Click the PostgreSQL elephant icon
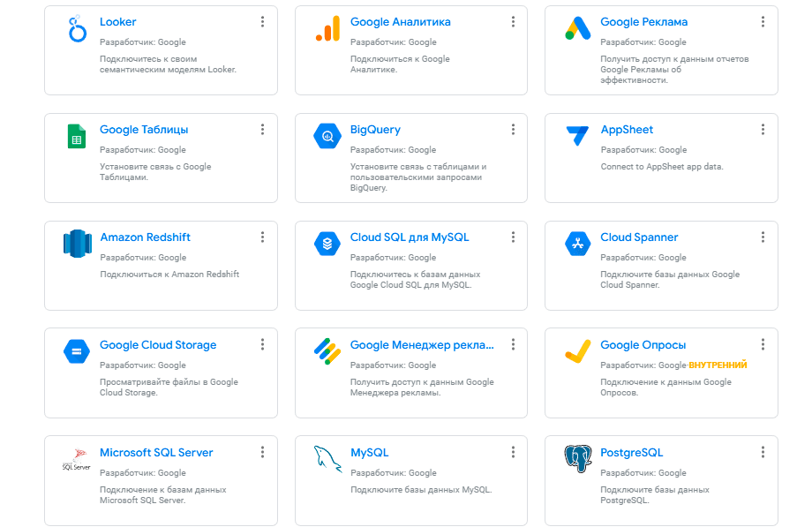The width and height of the screenshot is (812, 527). point(578,459)
